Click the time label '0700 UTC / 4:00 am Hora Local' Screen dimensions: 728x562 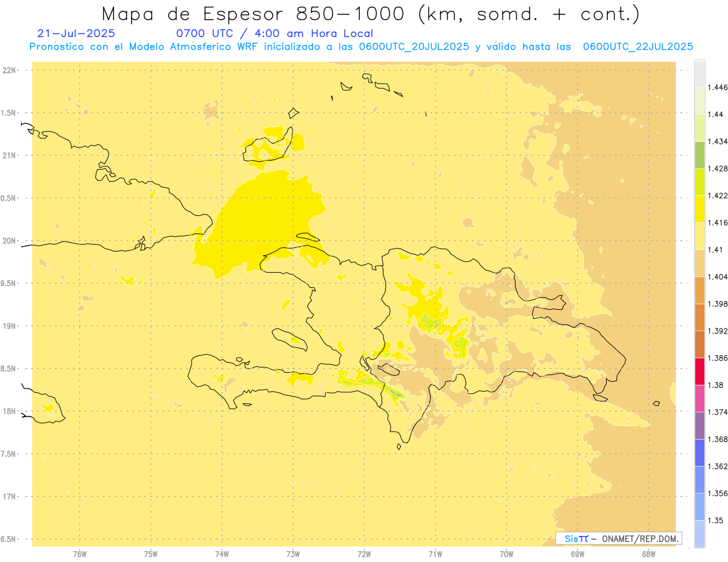tap(275, 34)
